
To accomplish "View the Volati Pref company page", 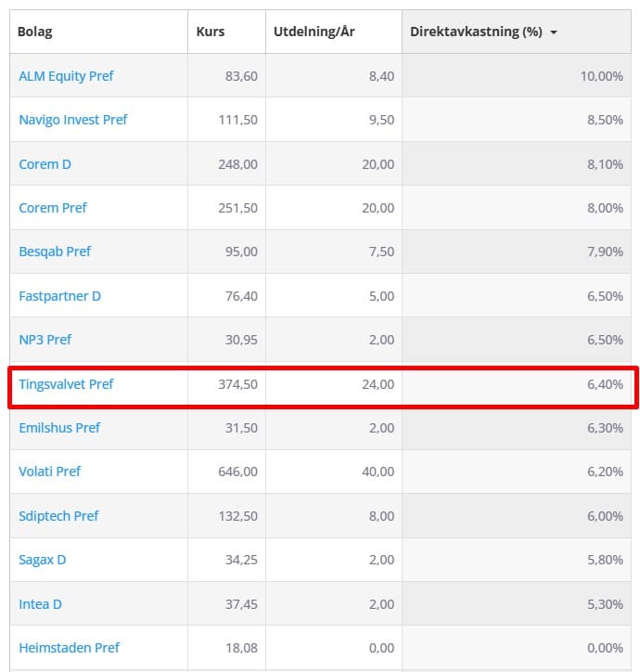I will click(x=50, y=472).
